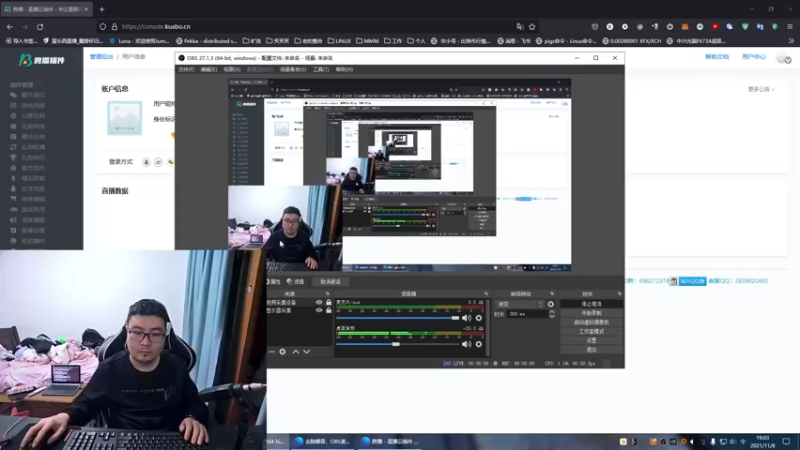
Task: Click browser back arrow
Action: (x=10, y=27)
